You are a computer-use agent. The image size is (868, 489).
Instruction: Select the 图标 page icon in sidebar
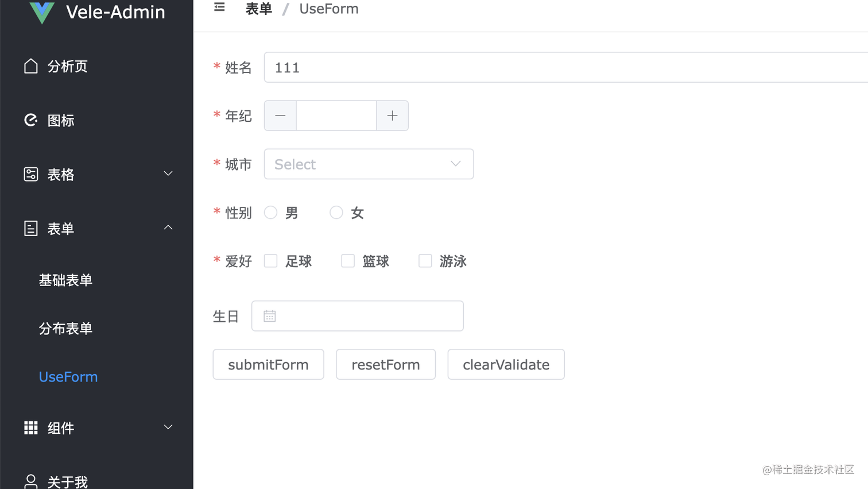(x=31, y=120)
